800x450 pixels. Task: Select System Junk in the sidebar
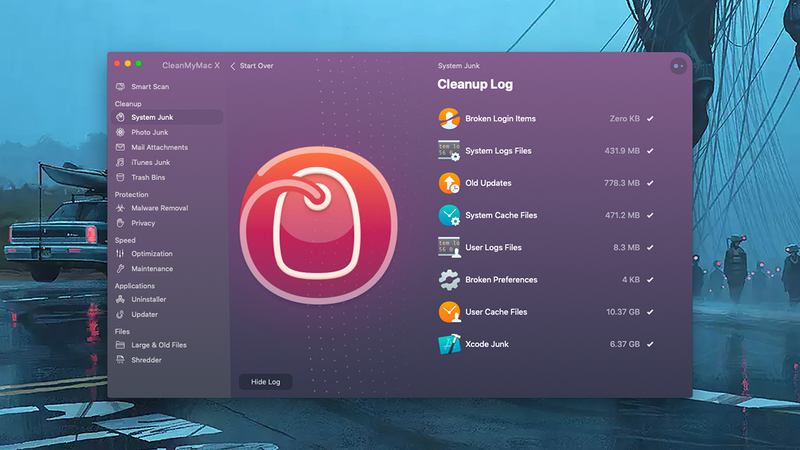pyautogui.click(x=167, y=117)
